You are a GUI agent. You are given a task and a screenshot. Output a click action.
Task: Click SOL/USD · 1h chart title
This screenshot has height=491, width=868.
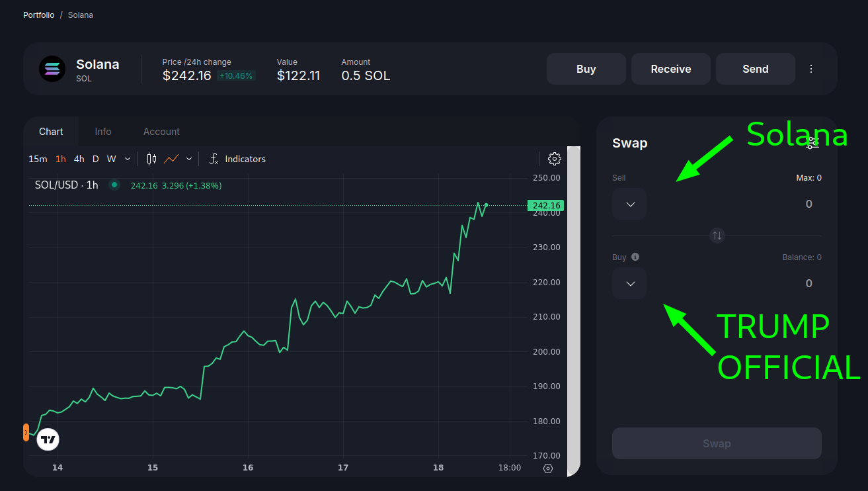click(66, 185)
